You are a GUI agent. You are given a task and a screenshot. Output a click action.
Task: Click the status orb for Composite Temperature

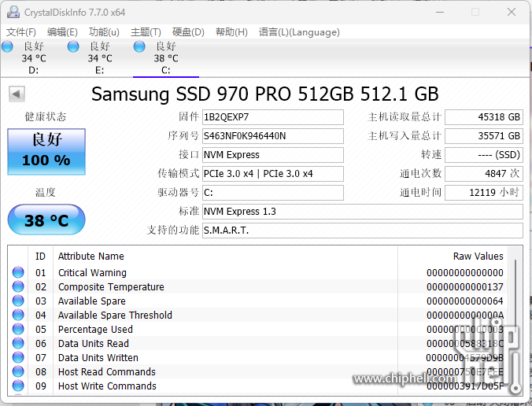pyautogui.click(x=18, y=286)
